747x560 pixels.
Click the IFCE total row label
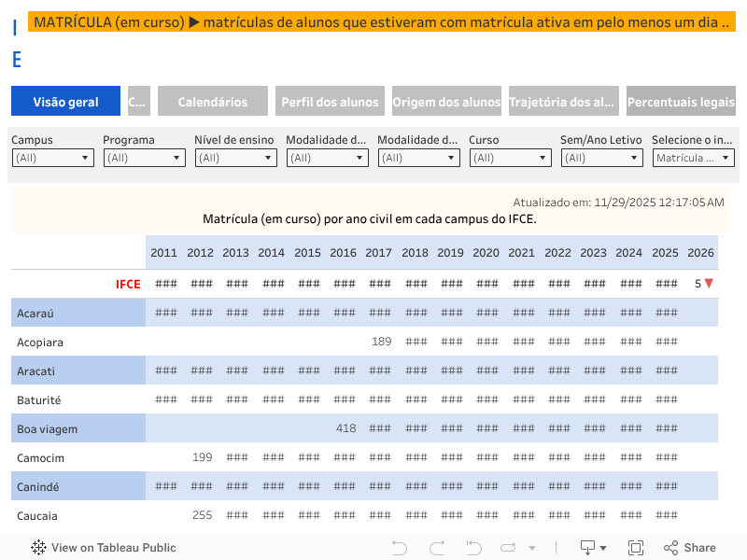[128, 284]
